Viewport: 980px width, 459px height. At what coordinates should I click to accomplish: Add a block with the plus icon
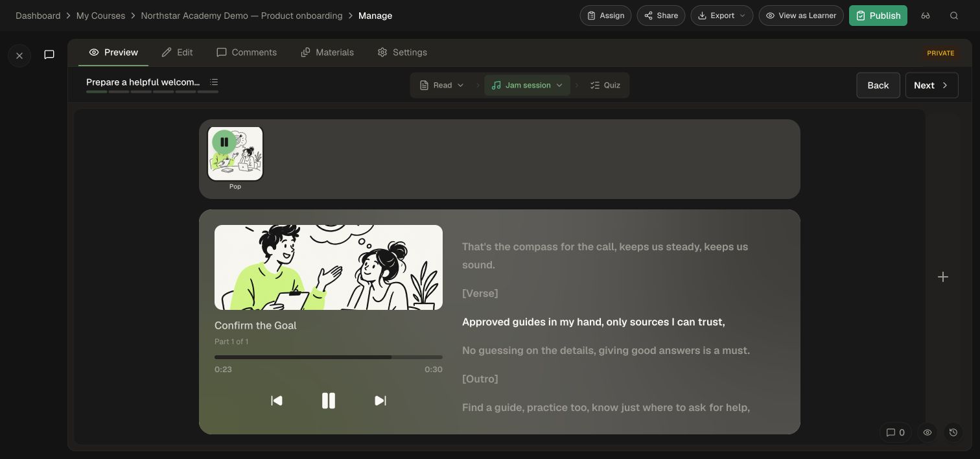(x=943, y=277)
